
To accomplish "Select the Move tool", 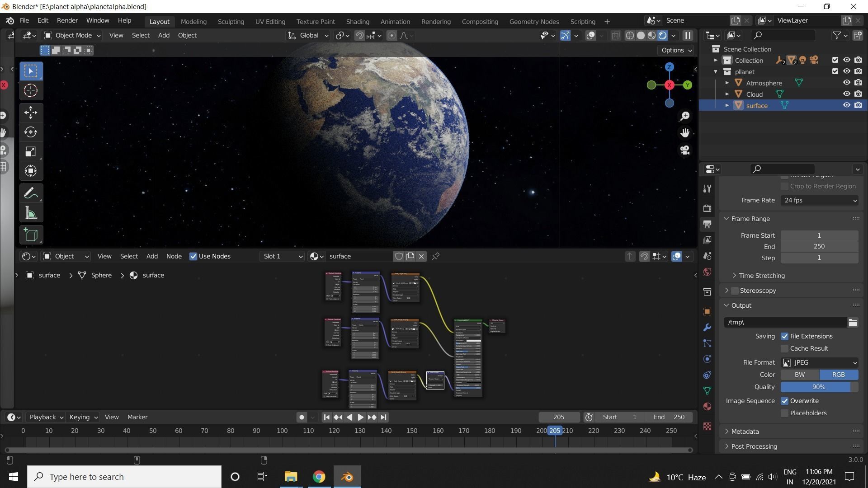I will pos(31,113).
